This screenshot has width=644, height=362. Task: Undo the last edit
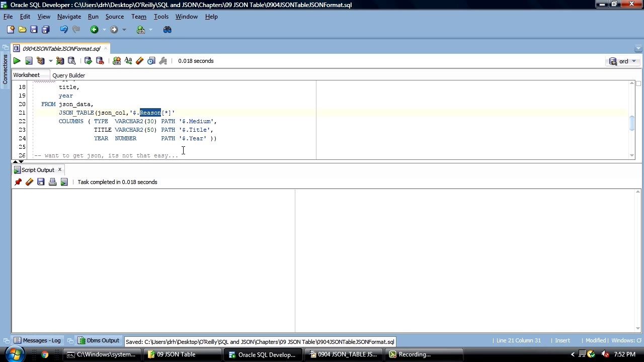click(64, 30)
